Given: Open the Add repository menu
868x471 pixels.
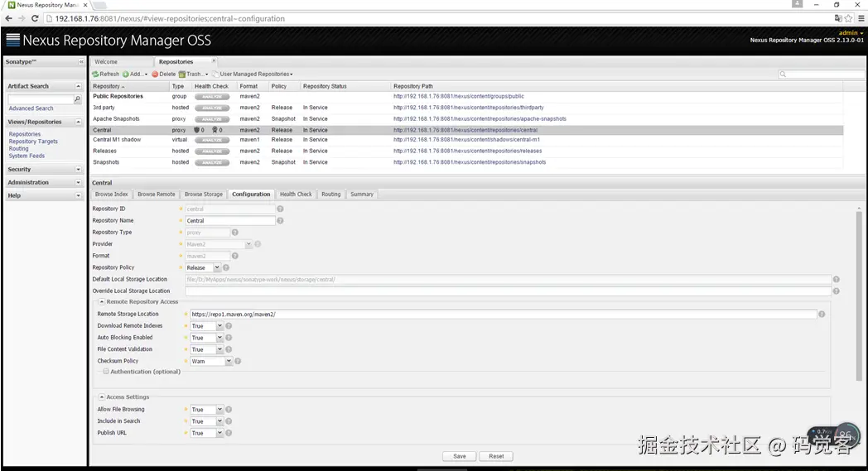Looking at the screenshot, I should point(134,74).
